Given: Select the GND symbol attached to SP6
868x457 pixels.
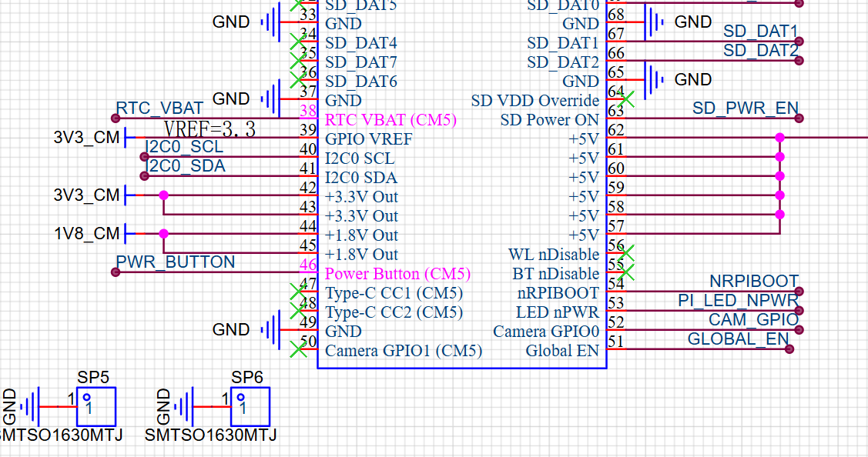Looking at the screenshot, I should tap(184, 407).
